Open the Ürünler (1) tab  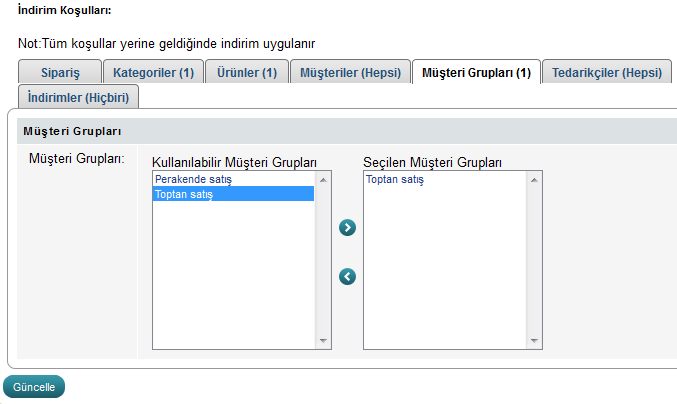tap(248, 73)
